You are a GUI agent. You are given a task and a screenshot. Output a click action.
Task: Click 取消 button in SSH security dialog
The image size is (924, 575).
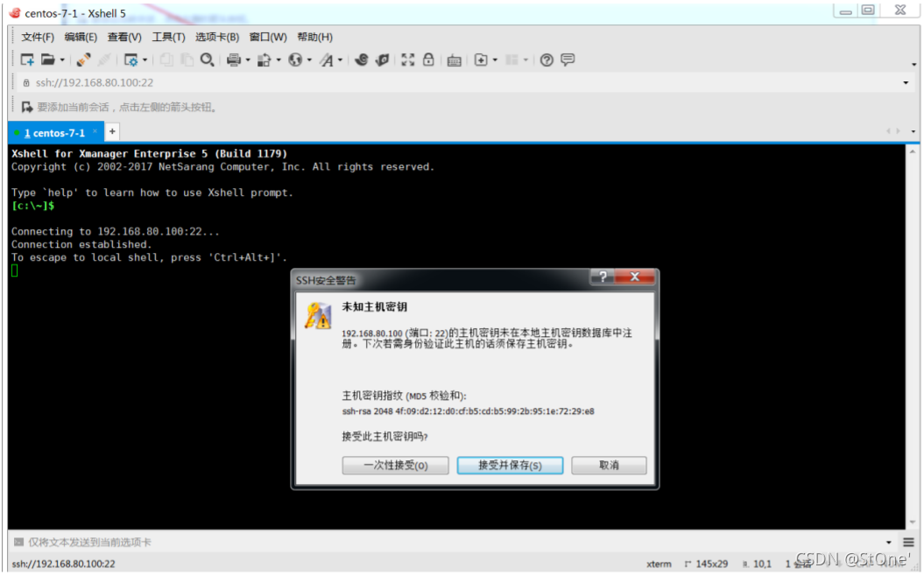[x=609, y=466]
